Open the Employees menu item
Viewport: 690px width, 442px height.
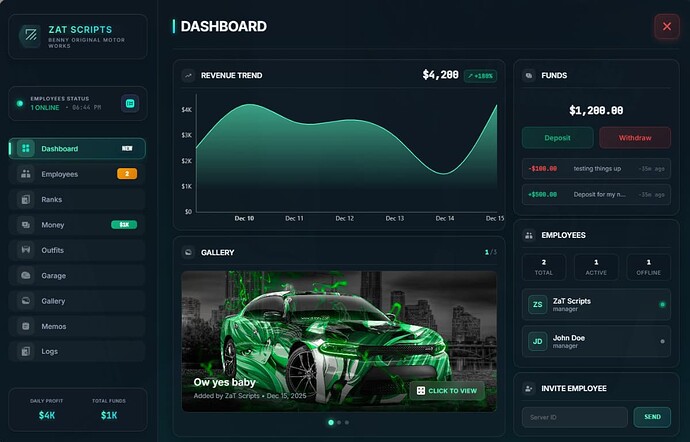click(77, 174)
